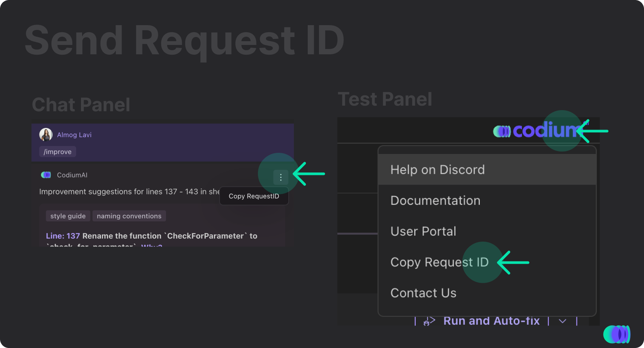Click the Almog Lavi username text
Image resolution: width=644 pixels, height=348 pixels.
pos(74,135)
